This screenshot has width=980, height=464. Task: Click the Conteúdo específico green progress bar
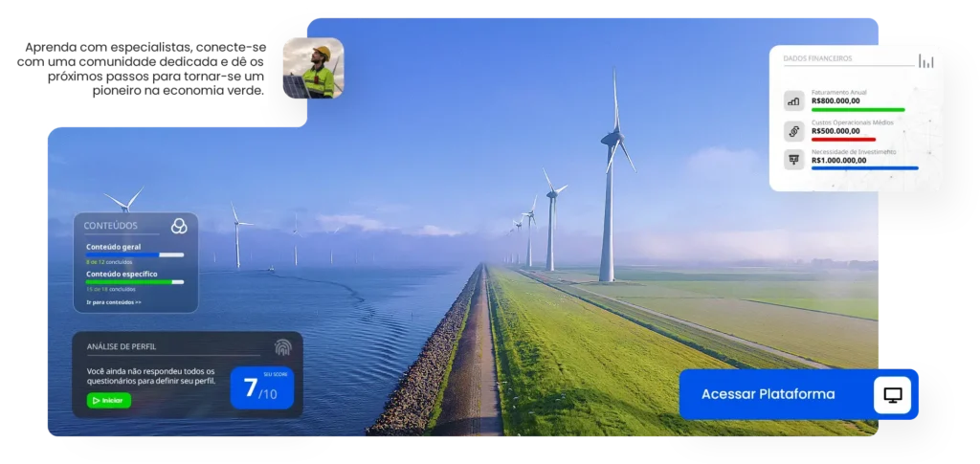(x=135, y=282)
